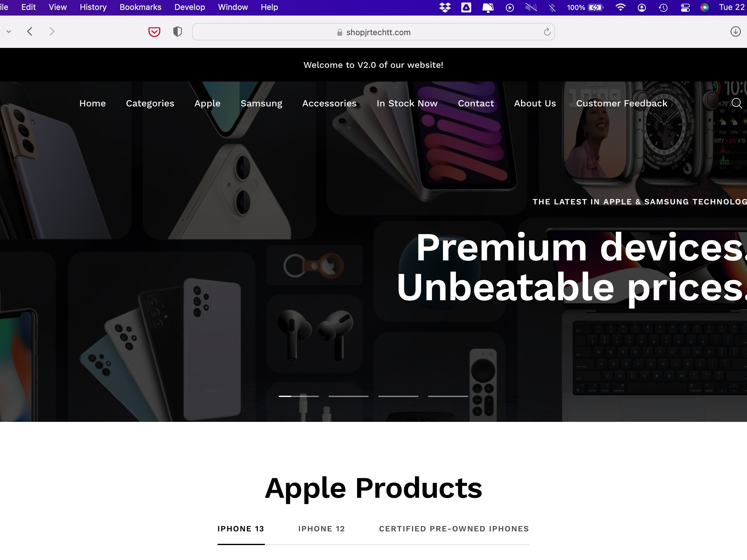Open the Apple navigation menu

tap(207, 103)
